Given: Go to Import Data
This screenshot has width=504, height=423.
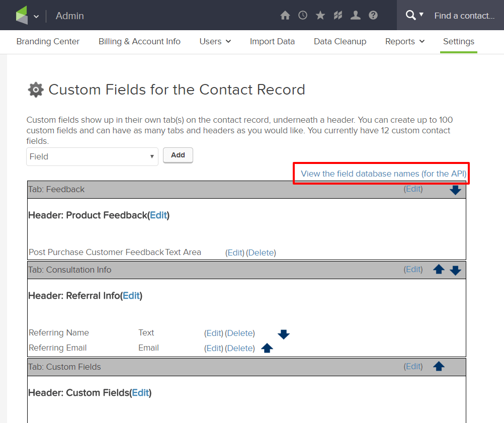Looking at the screenshot, I should (272, 41).
